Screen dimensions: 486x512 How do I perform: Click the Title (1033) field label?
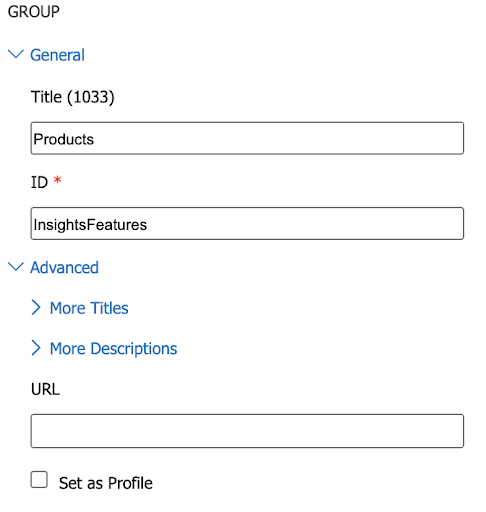pos(72,97)
